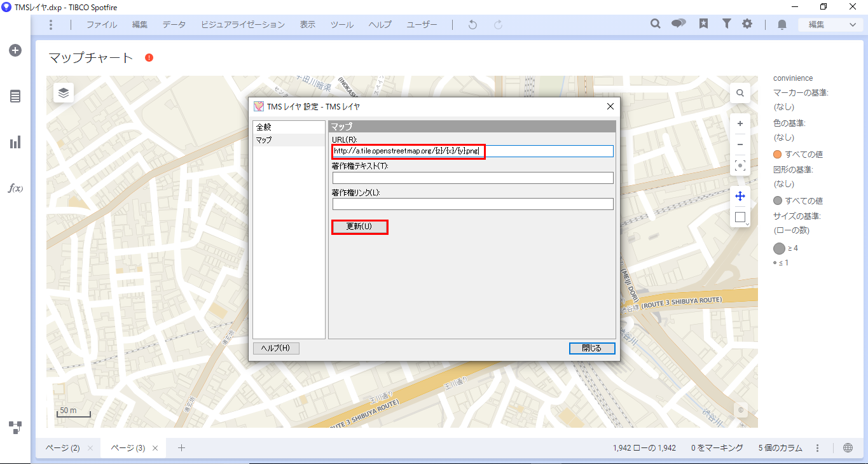Open the map layers icon
Image resolution: width=868 pixels, height=464 pixels.
(x=64, y=93)
